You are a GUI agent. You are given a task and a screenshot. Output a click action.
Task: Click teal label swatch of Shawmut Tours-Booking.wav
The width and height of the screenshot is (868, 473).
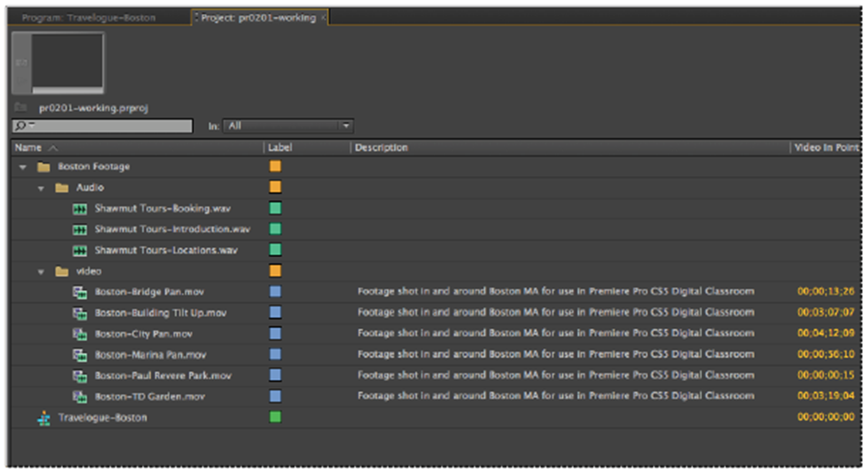[275, 209]
